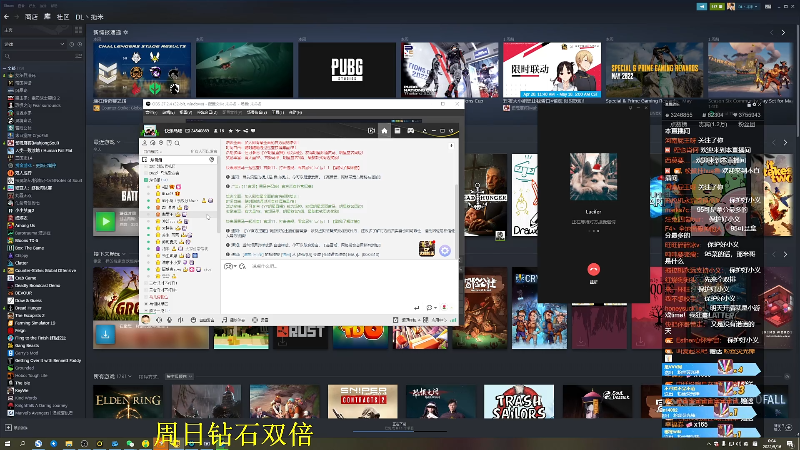The width and height of the screenshot is (800, 450).
Task: Install the game with the blue download button
Action: click(x=106, y=335)
